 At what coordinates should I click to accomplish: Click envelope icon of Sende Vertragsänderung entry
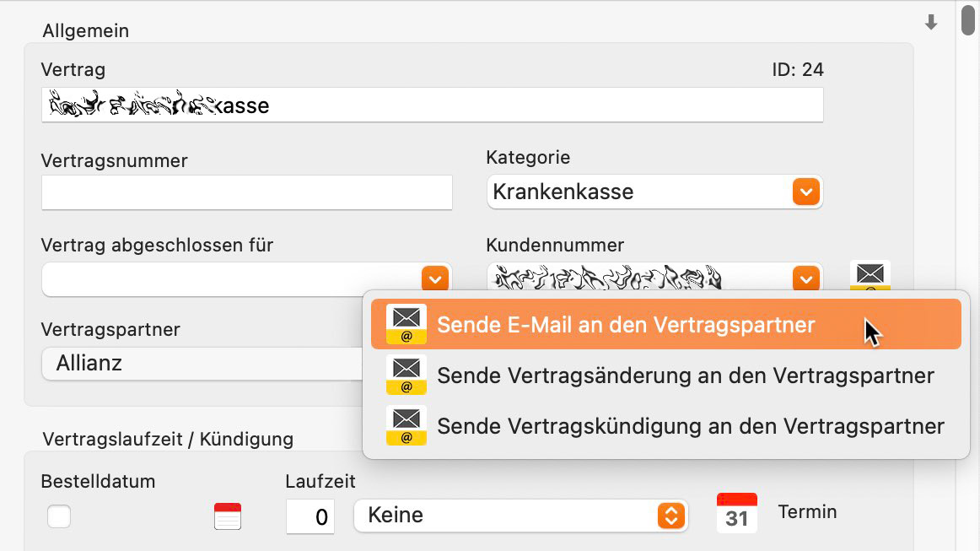(407, 375)
